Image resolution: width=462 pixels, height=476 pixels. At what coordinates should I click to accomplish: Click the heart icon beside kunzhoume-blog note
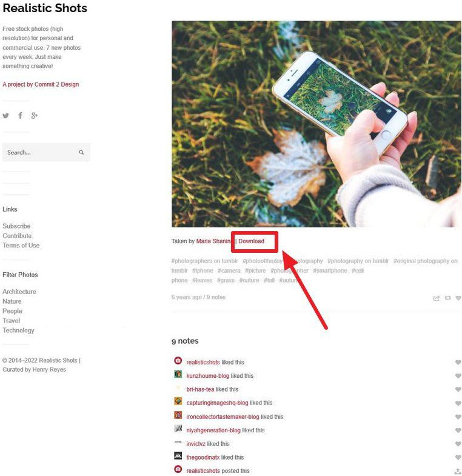point(458,376)
